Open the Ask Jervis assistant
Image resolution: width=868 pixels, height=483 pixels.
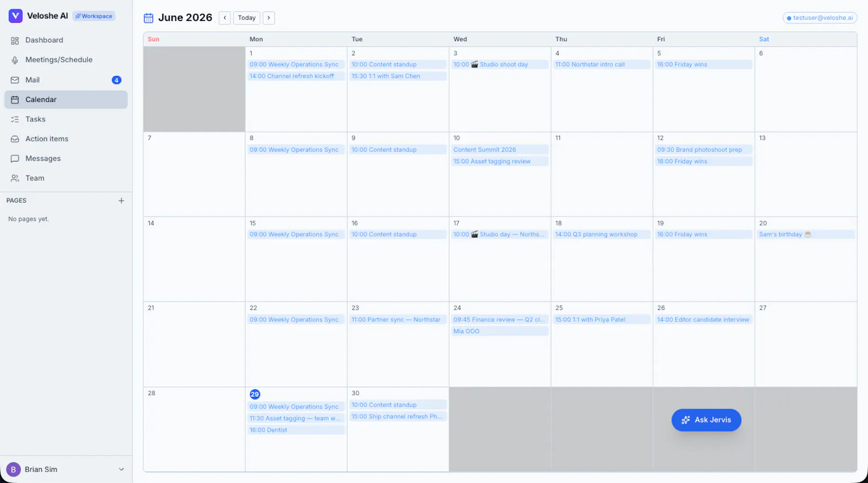(x=706, y=420)
